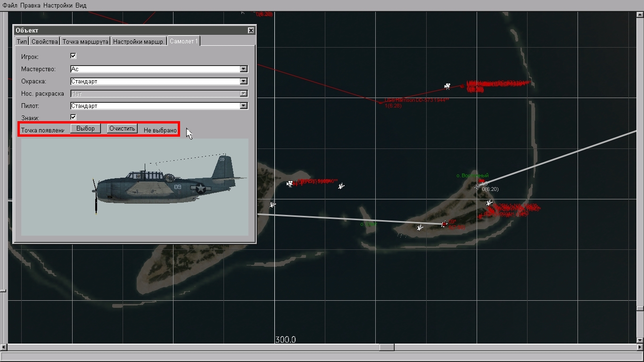Select the camera icon off the western island
The image size is (644, 362).
pyautogui.click(x=289, y=183)
